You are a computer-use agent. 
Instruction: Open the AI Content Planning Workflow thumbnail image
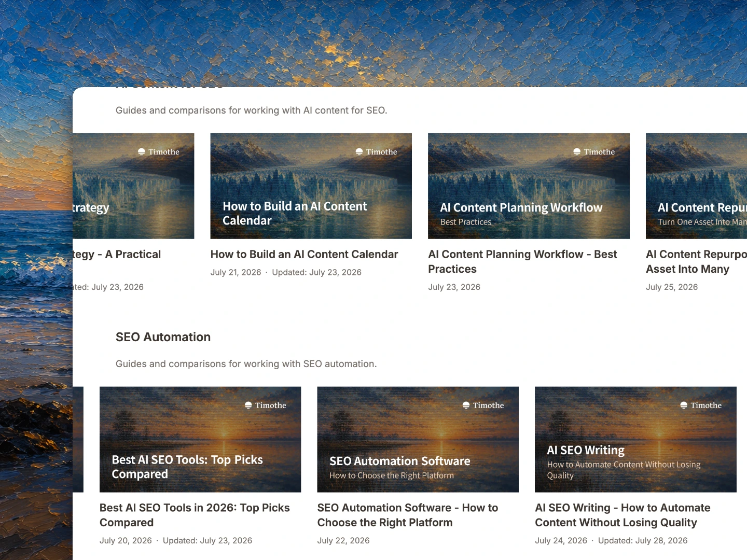(529, 186)
